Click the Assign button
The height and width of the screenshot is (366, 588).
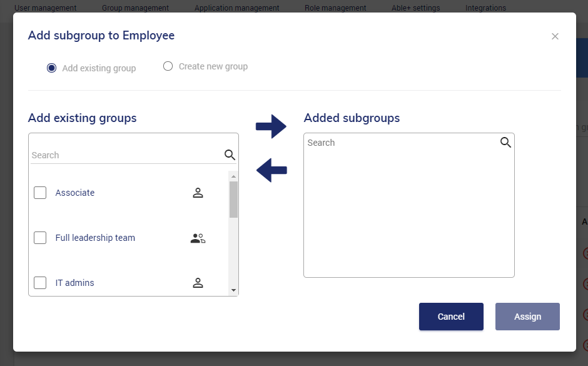point(527,317)
